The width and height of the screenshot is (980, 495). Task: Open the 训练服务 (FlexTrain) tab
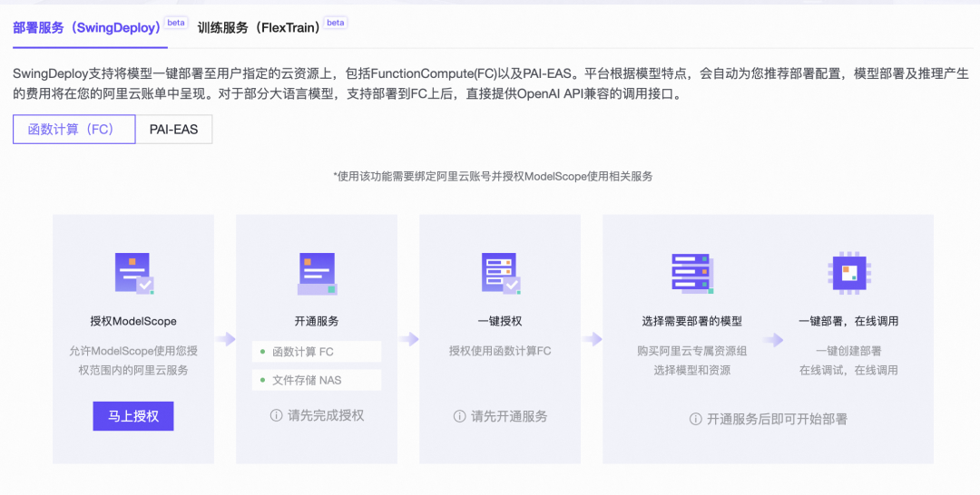point(259,28)
